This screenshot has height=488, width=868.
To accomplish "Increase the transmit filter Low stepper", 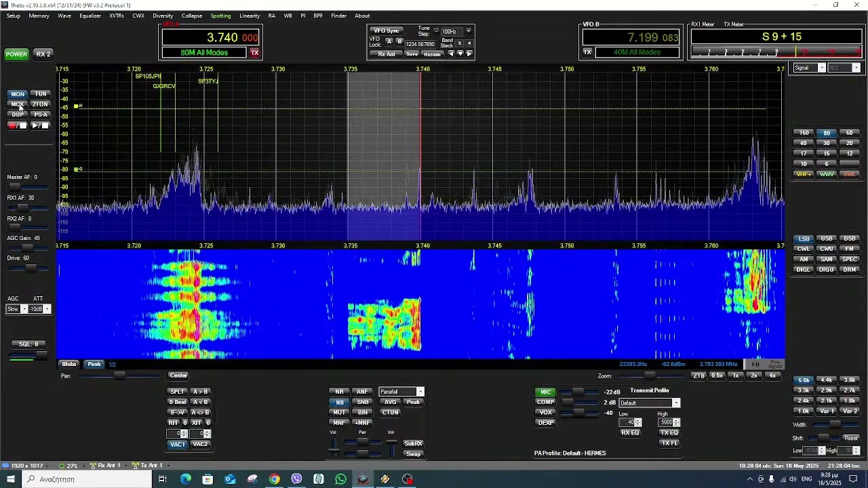I will tap(639, 420).
